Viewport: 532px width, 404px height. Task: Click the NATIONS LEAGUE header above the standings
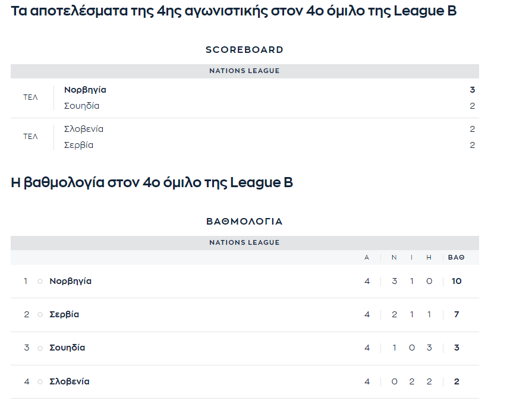point(244,242)
